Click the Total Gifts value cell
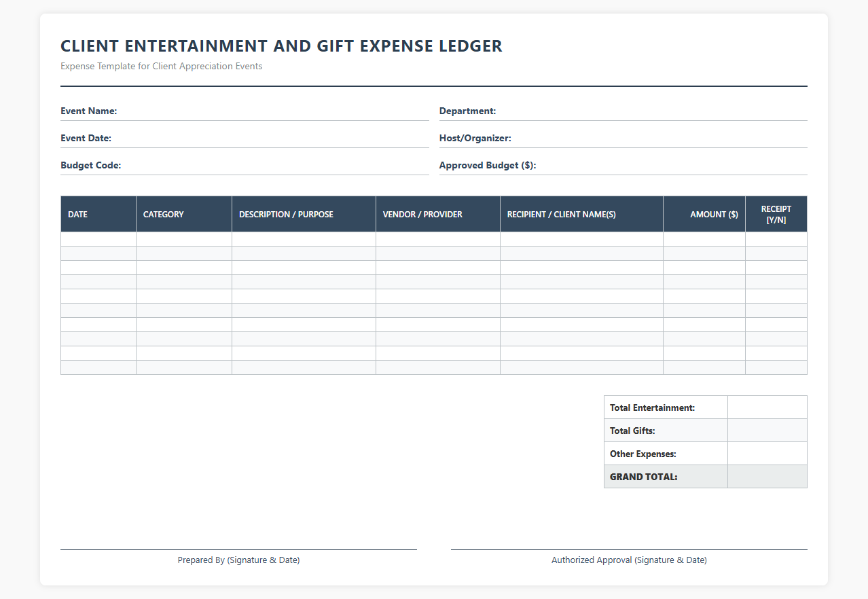This screenshot has height=599, width=868. coord(767,431)
